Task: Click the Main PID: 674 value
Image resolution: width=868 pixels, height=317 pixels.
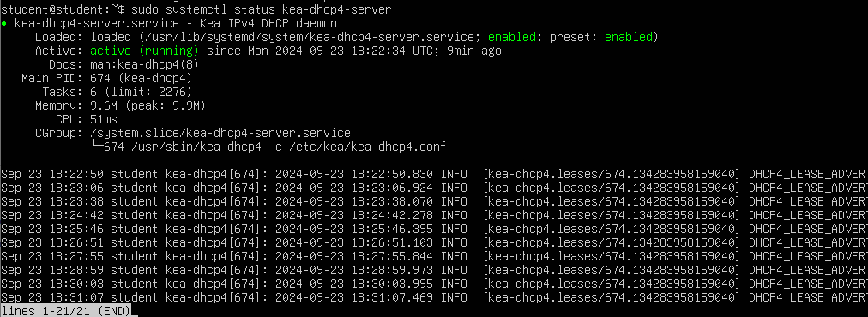Action: [x=142, y=79]
